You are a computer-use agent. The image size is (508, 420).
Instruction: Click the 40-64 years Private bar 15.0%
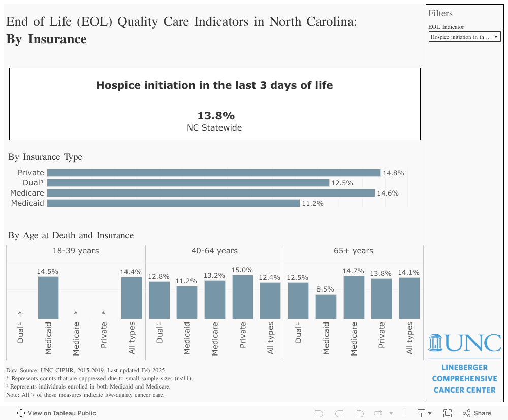point(243,297)
